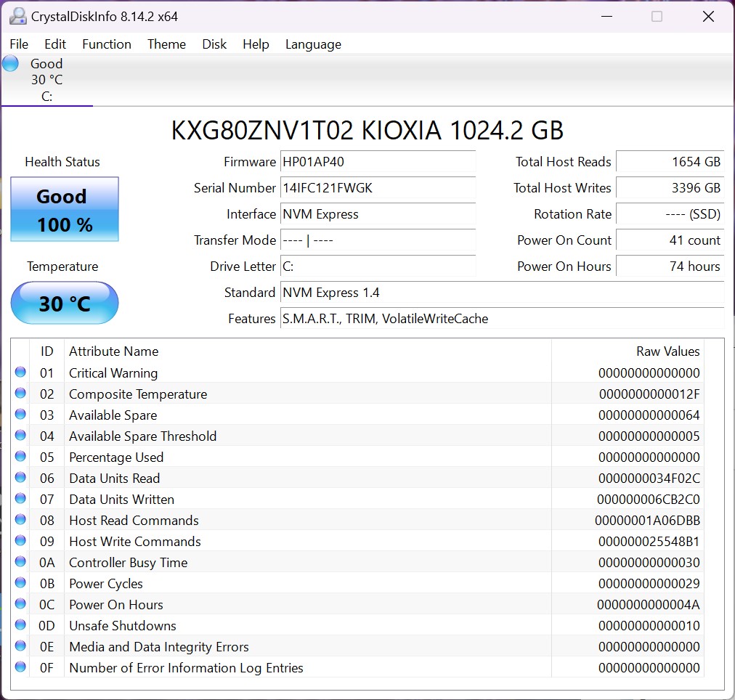Click the status orb for Data Units Written
This screenshot has height=700, width=735.
coord(20,499)
